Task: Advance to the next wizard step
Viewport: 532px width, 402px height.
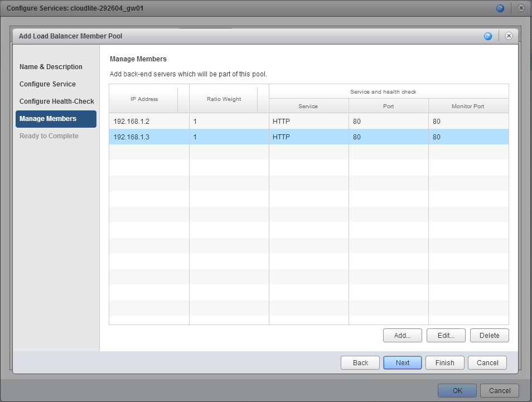Action: click(x=402, y=362)
